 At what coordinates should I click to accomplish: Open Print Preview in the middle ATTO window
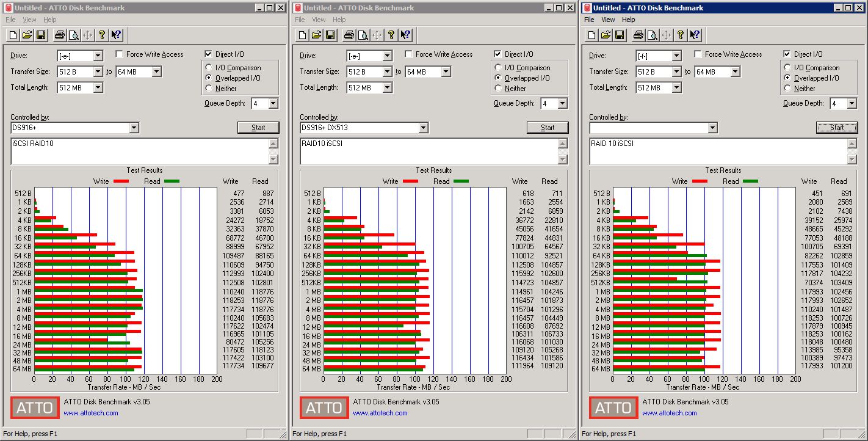click(363, 35)
